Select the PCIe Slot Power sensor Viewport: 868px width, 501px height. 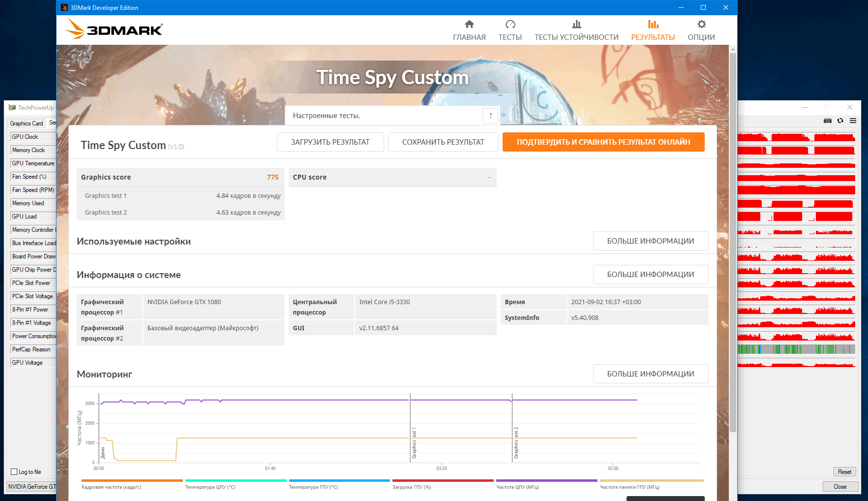tap(33, 283)
